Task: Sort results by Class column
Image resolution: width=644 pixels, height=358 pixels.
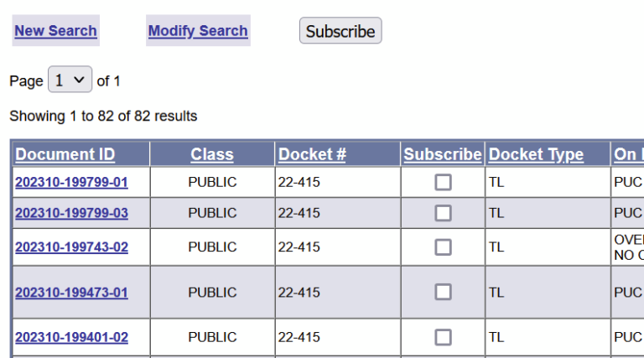Action: [x=212, y=154]
